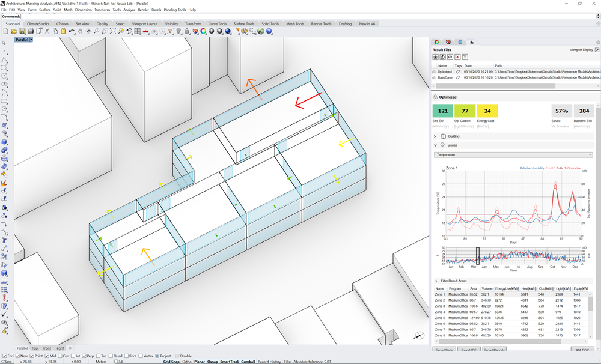Click the 121 Site EUI color tile
The width and height of the screenshot is (601, 364).
[x=442, y=111]
